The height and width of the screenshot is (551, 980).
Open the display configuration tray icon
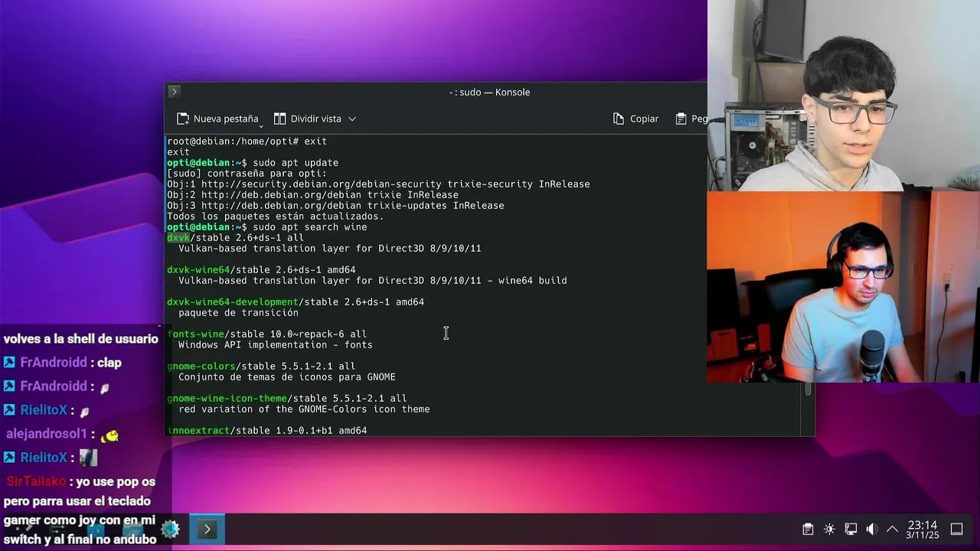[851, 529]
